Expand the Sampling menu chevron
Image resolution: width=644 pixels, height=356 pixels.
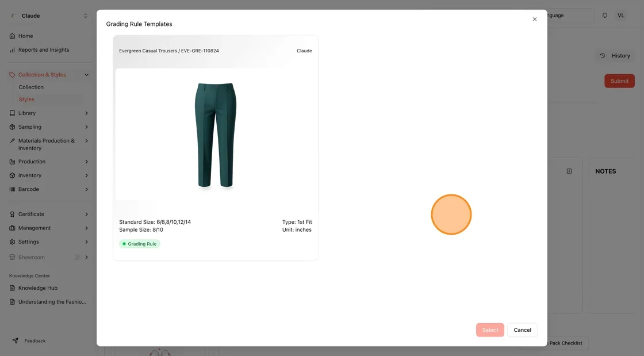pyautogui.click(x=87, y=127)
